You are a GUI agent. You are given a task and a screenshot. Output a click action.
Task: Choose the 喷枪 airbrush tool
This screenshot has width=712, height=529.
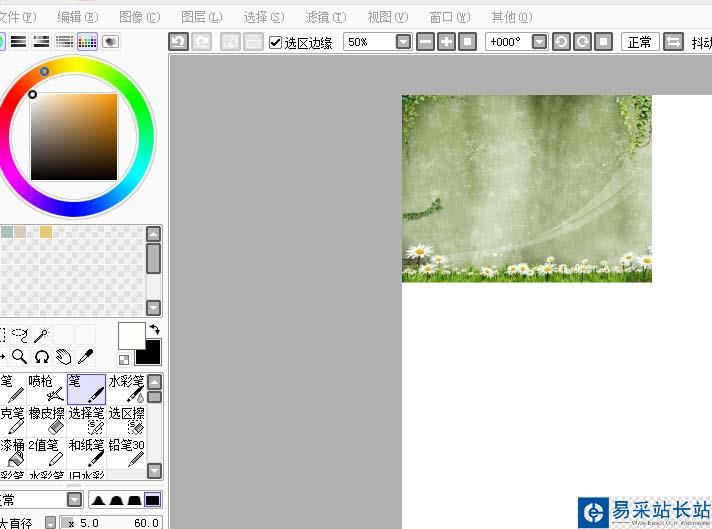click(x=46, y=389)
